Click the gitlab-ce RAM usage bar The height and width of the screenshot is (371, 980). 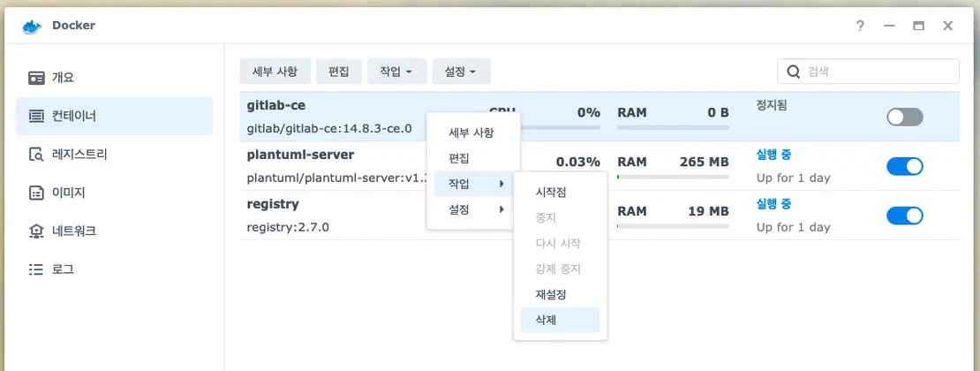point(673,127)
